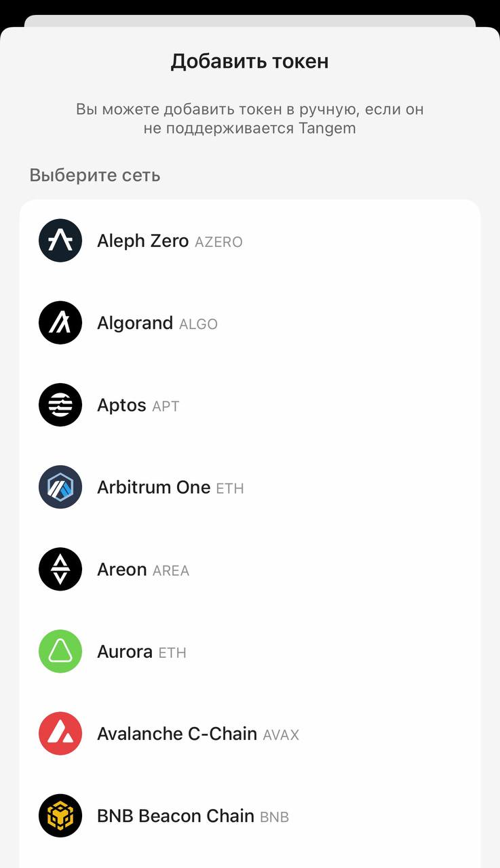
Task: Tap the Aleph Zero network icon
Action: tap(60, 241)
